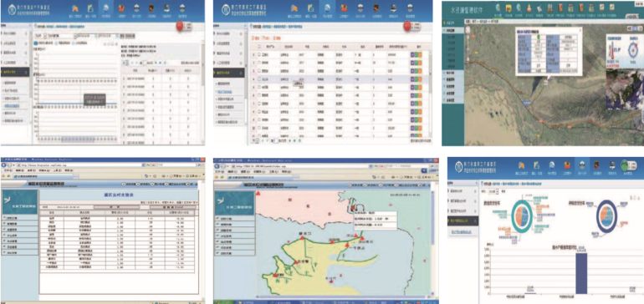
Task: Open the first dropdown in the line-chart filter bar
Action: point(58,36)
